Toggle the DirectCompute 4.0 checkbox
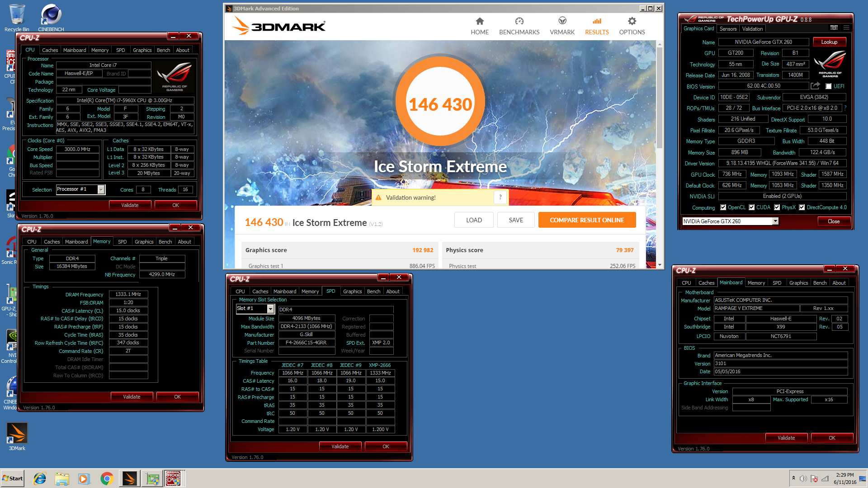868x488 pixels. [x=802, y=207]
